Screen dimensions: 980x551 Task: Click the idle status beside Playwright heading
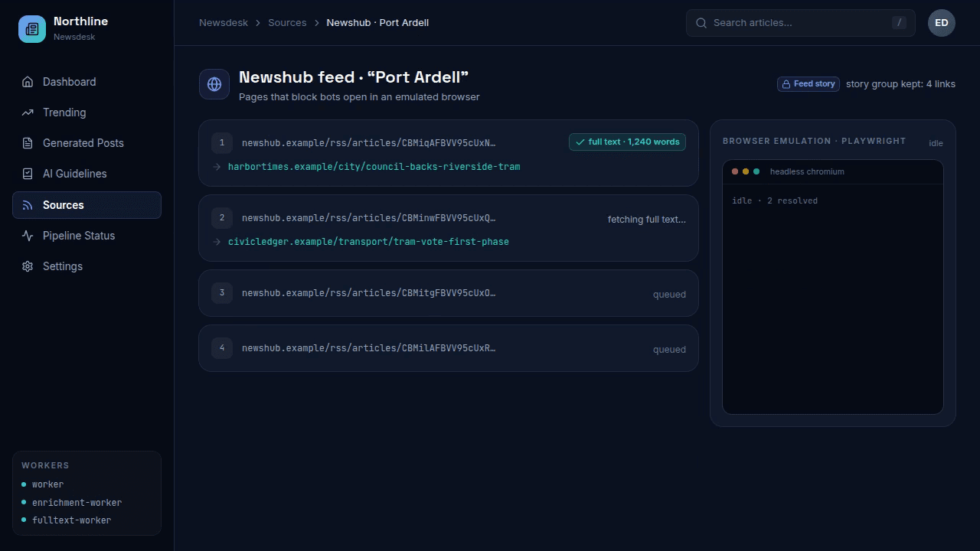tap(936, 143)
